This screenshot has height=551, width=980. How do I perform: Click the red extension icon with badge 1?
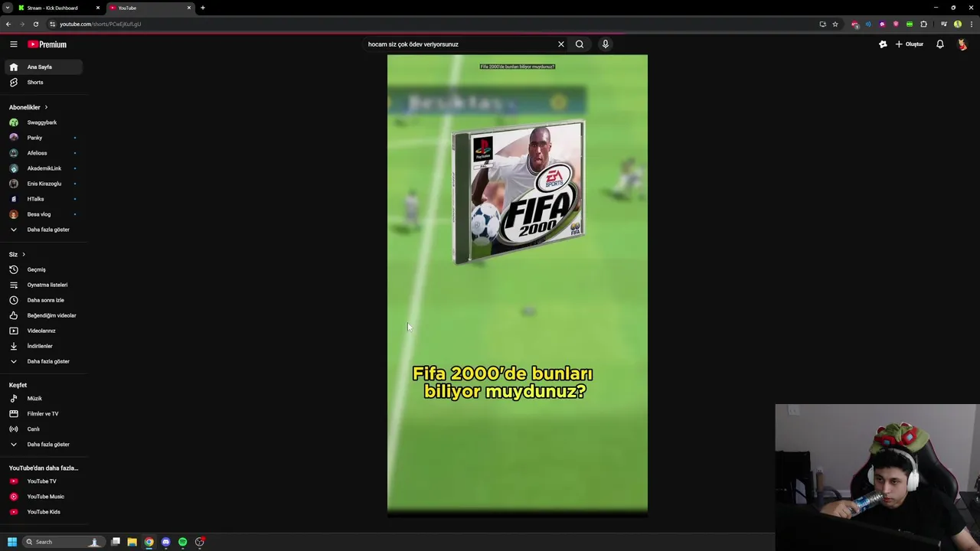[x=855, y=24]
